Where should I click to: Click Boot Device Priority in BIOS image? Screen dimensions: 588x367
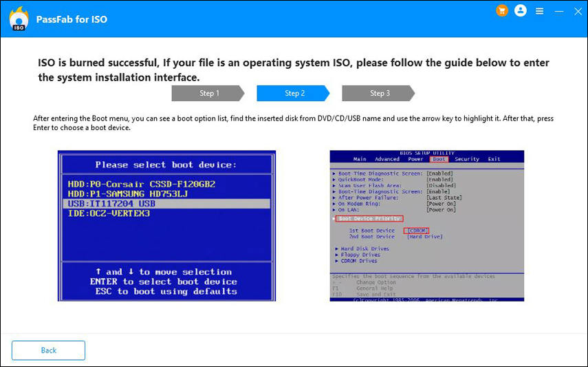pos(370,218)
